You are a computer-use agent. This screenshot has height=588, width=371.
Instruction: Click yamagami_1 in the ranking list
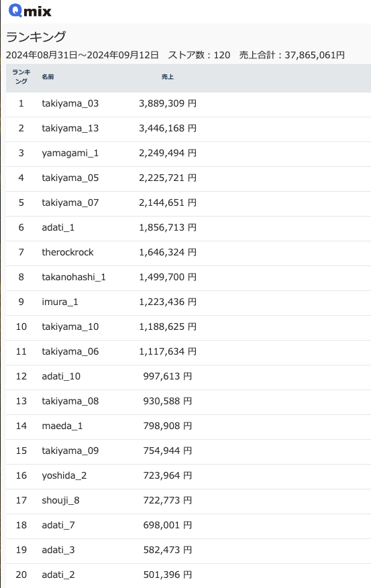70,153
